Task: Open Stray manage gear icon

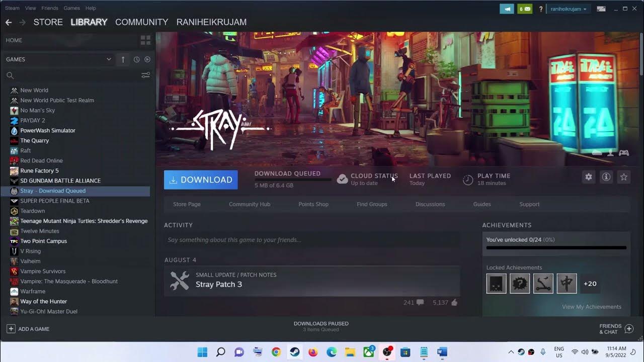Action: [589, 177]
